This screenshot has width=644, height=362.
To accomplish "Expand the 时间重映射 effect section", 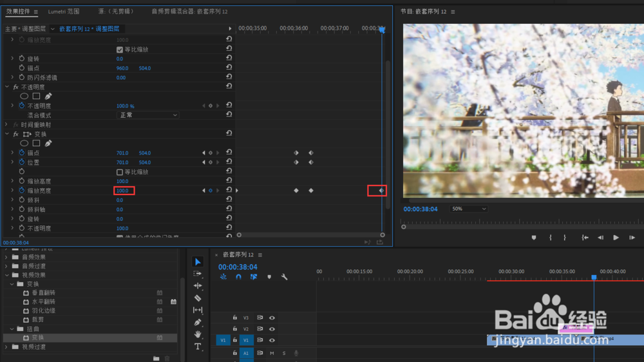I will tap(6, 124).
